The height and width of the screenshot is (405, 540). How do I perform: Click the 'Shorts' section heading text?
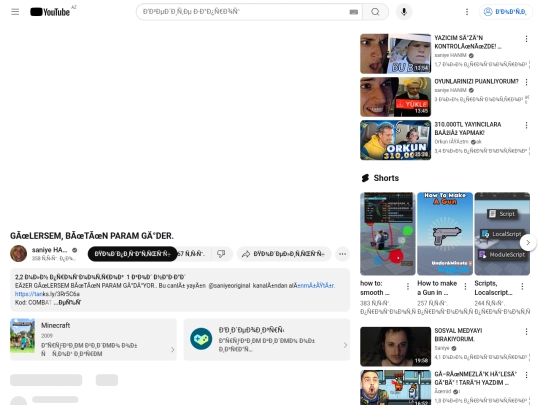pyautogui.click(x=386, y=178)
